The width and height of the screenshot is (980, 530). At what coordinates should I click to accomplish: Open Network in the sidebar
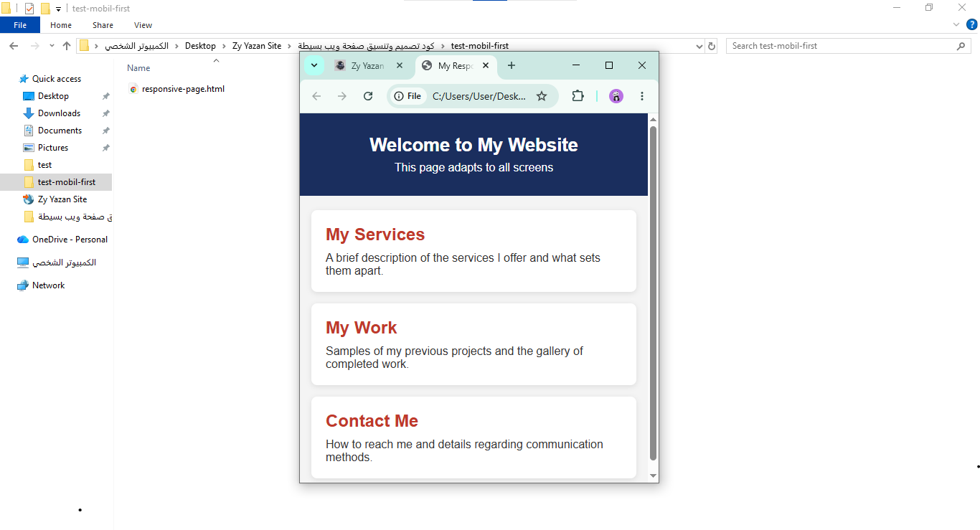pyautogui.click(x=48, y=285)
